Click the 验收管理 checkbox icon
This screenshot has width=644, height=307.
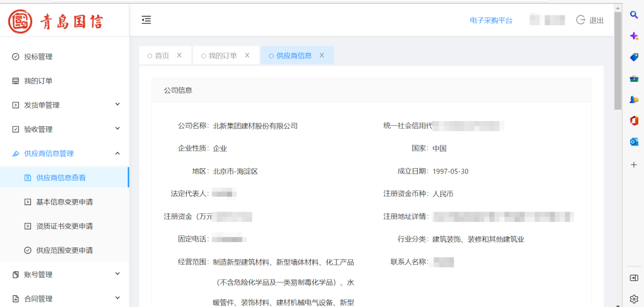click(x=16, y=129)
